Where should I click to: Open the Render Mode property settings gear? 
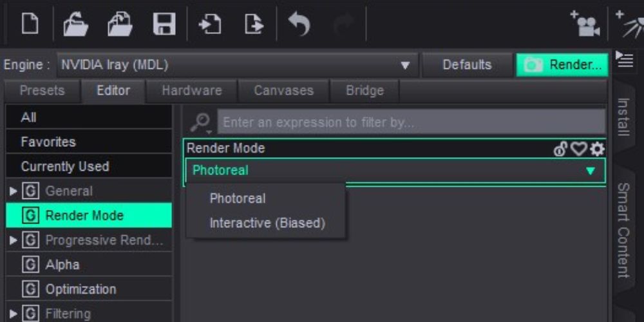point(598,149)
